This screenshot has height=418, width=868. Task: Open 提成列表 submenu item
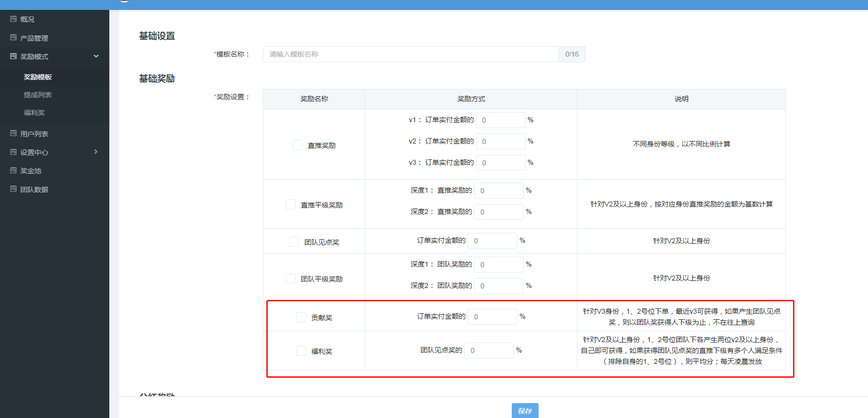(x=38, y=95)
